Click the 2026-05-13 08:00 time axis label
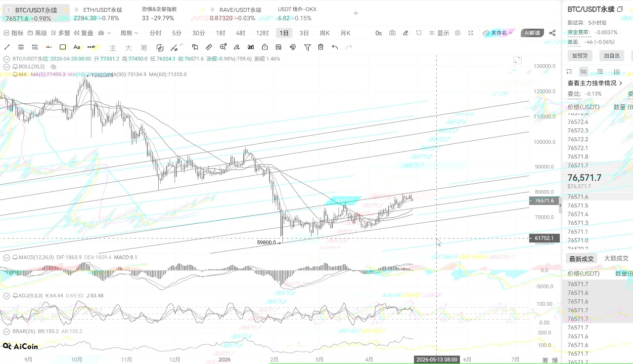 click(437, 360)
